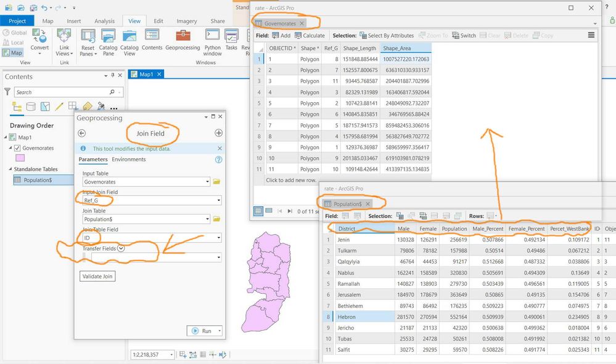Switch to Environments tab in Geoprocessing
This screenshot has width=616, height=364.
(x=128, y=160)
